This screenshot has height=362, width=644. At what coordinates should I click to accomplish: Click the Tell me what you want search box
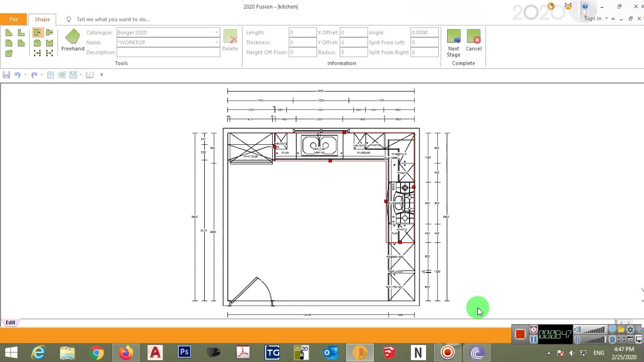[113, 19]
